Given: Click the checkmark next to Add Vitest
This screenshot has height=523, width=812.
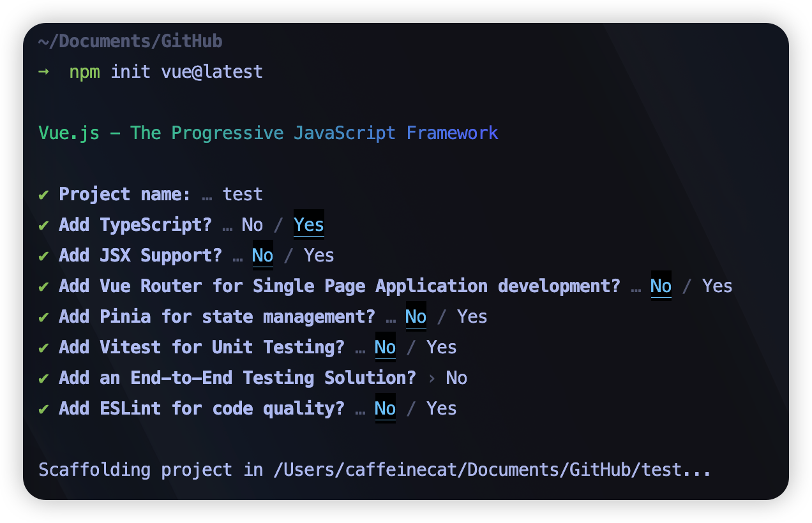Looking at the screenshot, I should pyautogui.click(x=43, y=348).
